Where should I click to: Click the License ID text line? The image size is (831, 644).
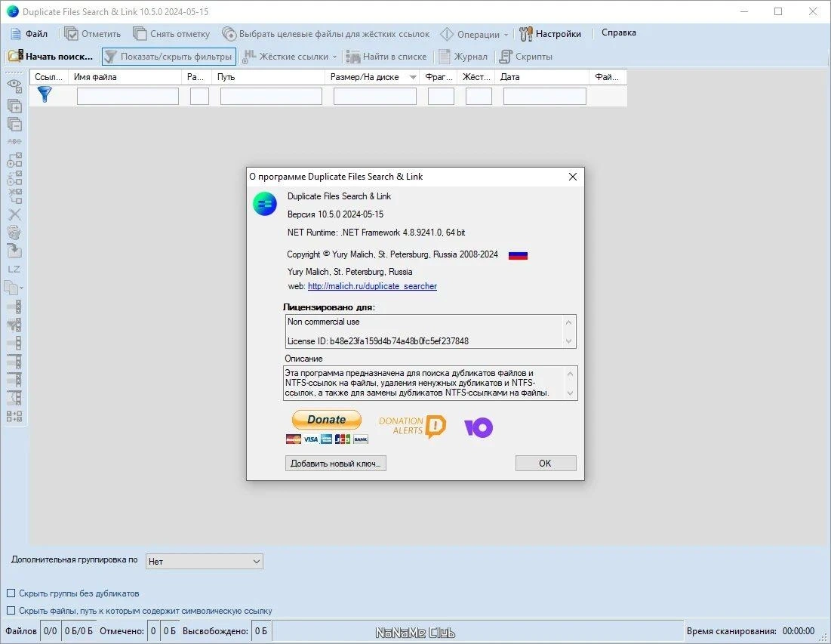pyautogui.click(x=377, y=341)
